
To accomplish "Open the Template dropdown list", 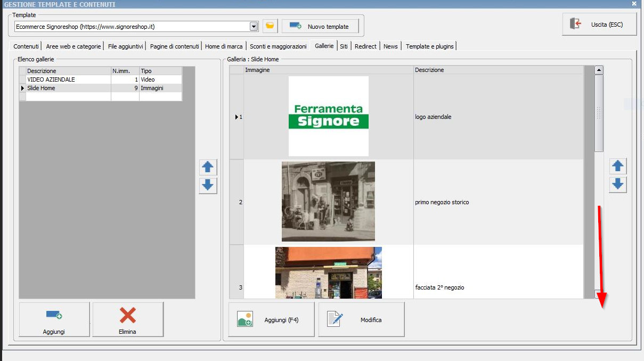I will [254, 26].
